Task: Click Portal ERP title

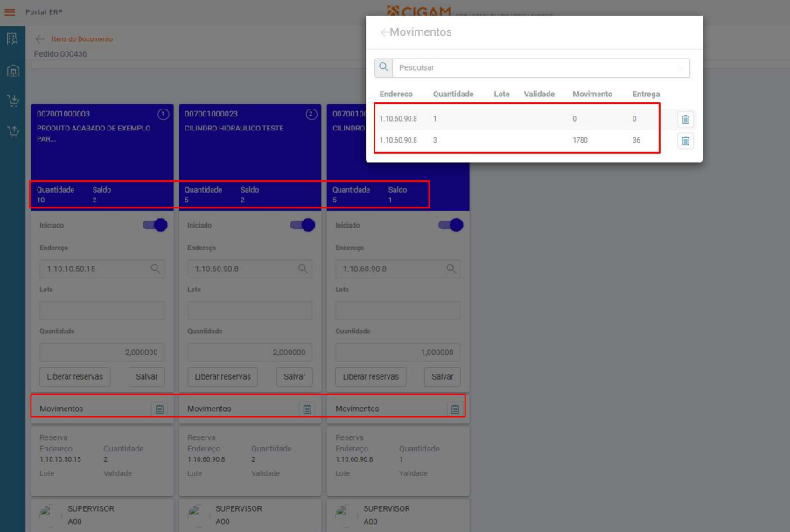Action: point(44,11)
